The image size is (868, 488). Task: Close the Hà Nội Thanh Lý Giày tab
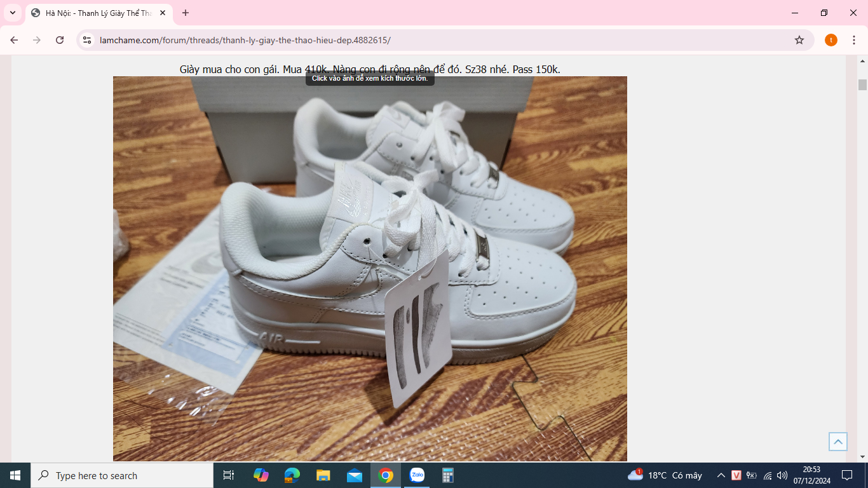[x=163, y=13]
